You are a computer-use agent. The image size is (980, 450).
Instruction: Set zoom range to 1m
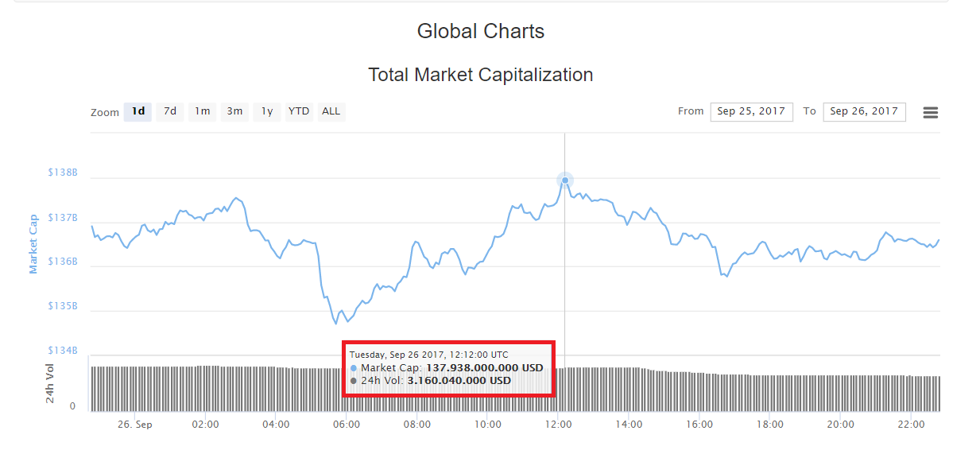(x=203, y=111)
